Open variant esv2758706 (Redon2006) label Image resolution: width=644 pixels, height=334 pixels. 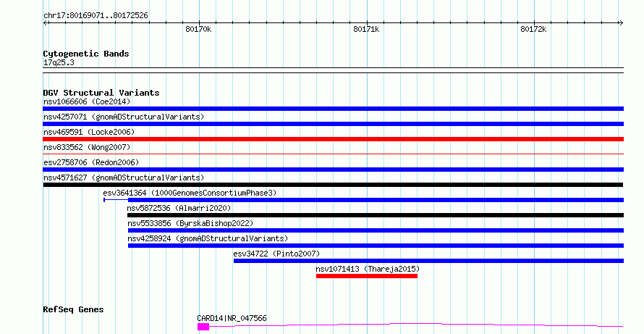[91, 162]
